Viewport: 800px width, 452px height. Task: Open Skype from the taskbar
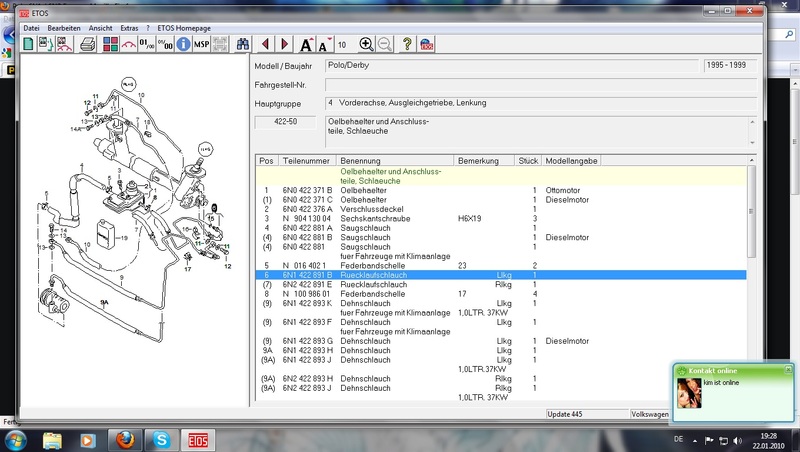point(162,440)
